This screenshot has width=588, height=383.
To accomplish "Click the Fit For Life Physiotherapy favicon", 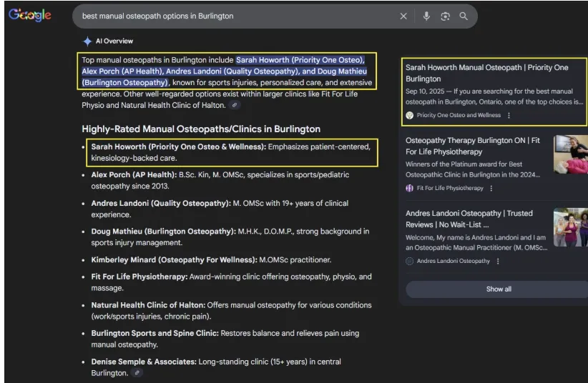I will [x=410, y=188].
